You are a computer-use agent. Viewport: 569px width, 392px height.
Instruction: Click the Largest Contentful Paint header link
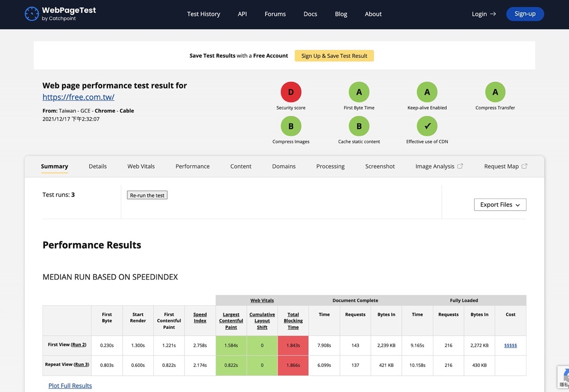pyautogui.click(x=231, y=321)
